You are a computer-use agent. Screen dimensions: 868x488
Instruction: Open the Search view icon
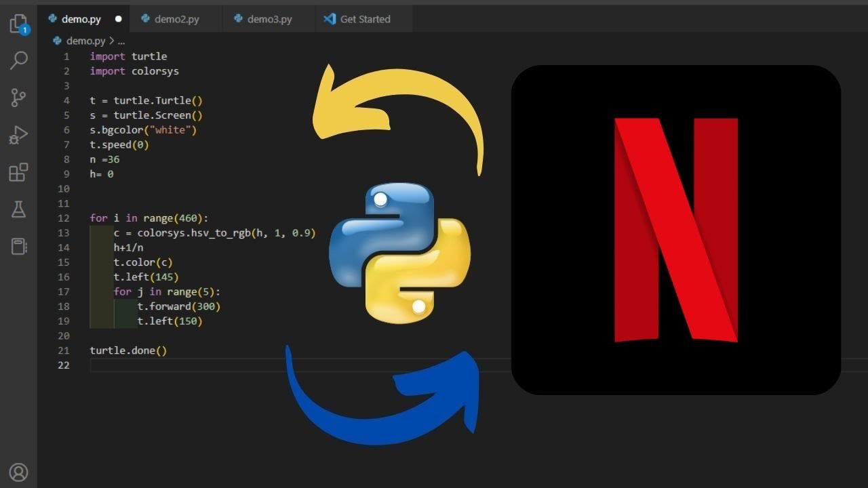pyautogui.click(x=19, y=60)
